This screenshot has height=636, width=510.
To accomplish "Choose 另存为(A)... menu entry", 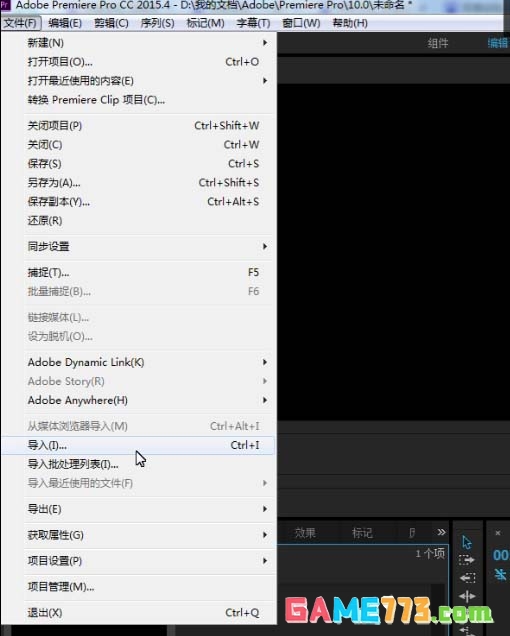I will point(138,183).
